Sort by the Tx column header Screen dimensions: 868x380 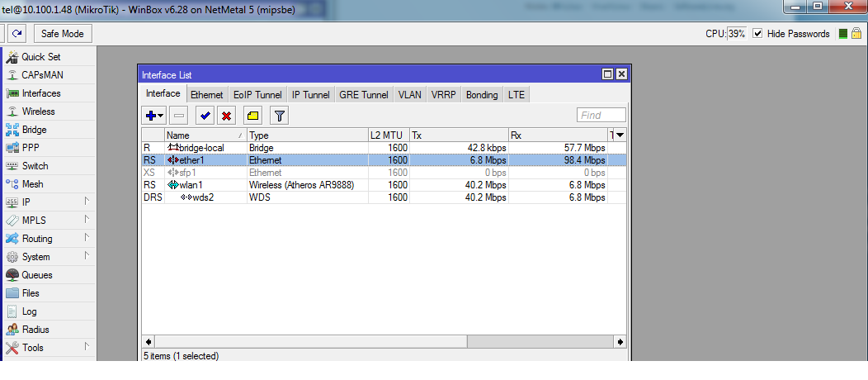coord(459,135)
